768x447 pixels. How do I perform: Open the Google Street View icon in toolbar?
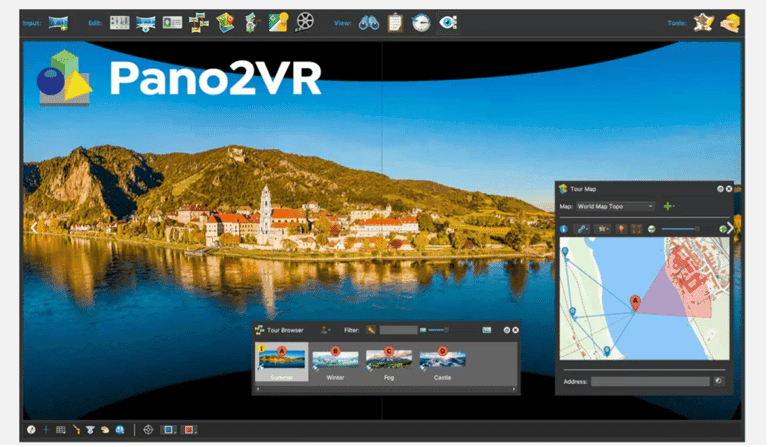(x=278, y=23)
